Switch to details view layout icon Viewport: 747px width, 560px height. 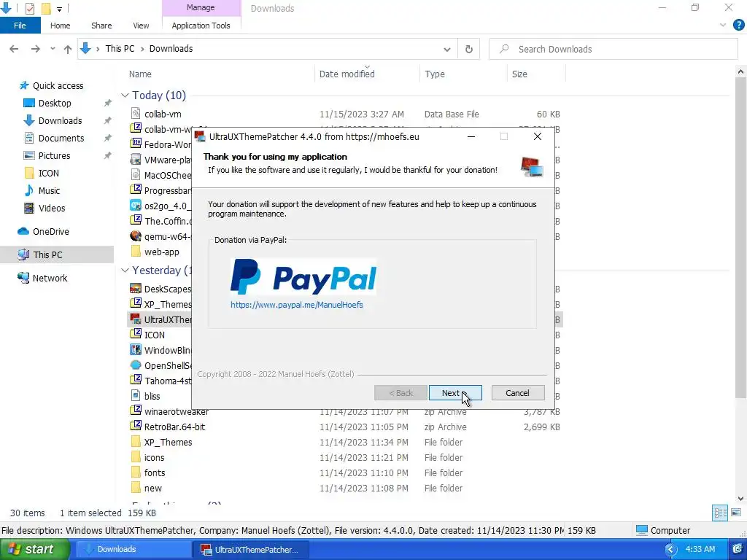[x=720, y=513]
